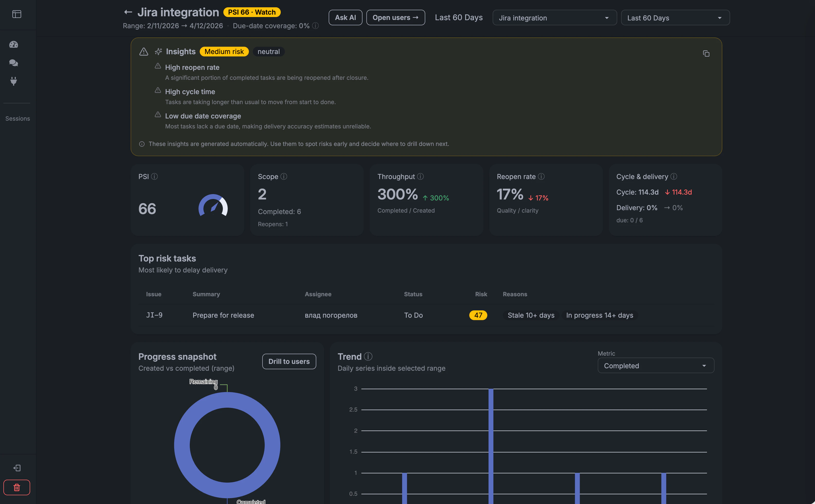Open the dashboard speedometer icon in sidebar

(13, 44)
